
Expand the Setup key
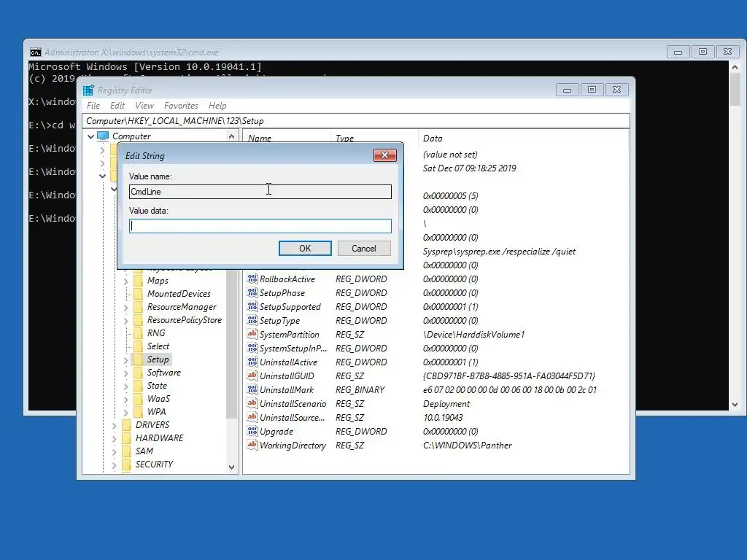(x=125, y=360)
